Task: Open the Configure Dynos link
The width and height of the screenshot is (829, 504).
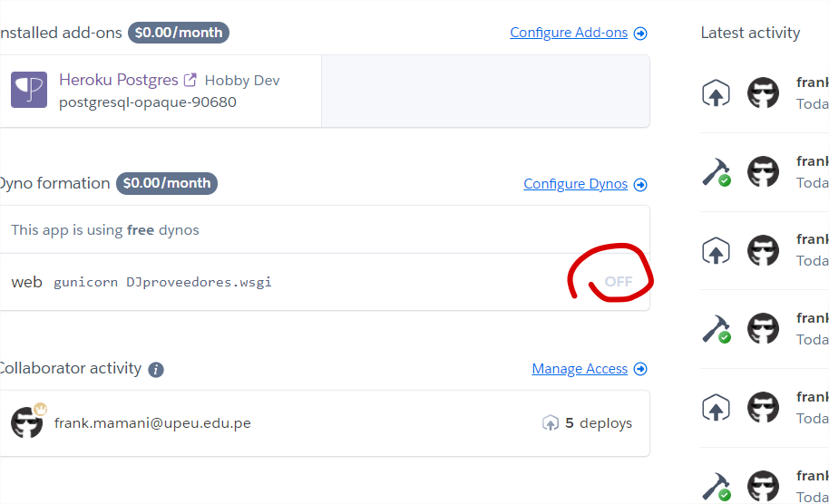Action: 575,184
